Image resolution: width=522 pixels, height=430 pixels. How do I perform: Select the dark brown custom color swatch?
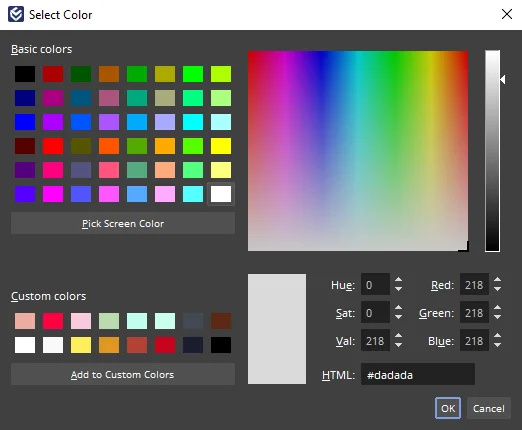221,321
